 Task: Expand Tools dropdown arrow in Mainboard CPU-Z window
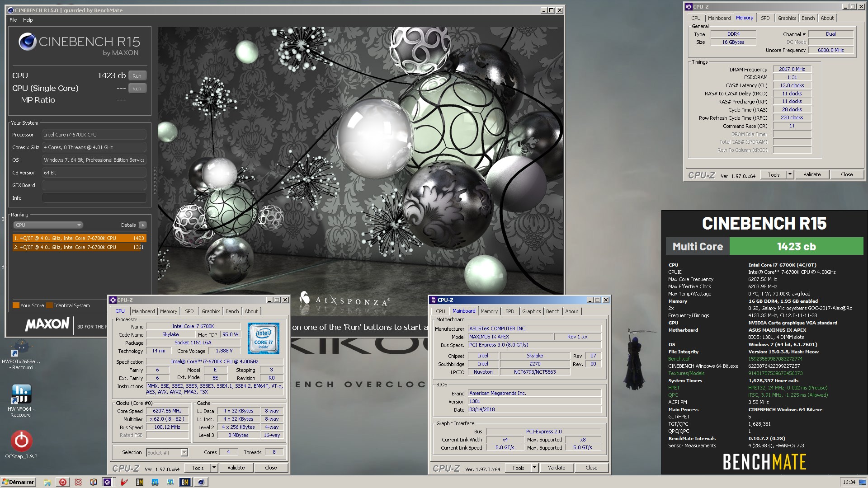(534, 468)
